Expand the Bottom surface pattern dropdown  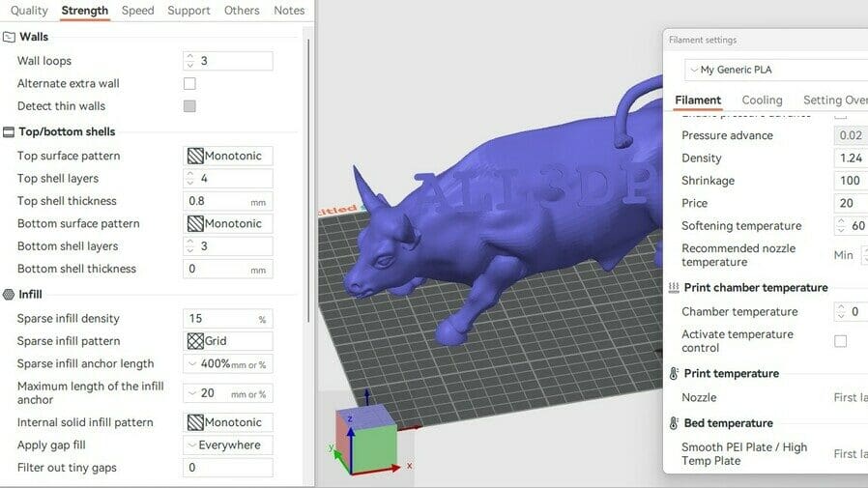coord(227,224)
